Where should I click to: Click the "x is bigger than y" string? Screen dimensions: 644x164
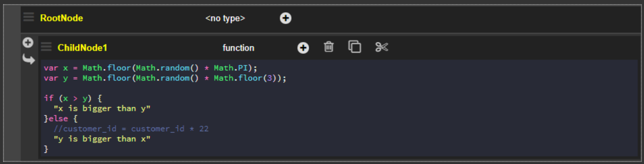coord(102,109)
